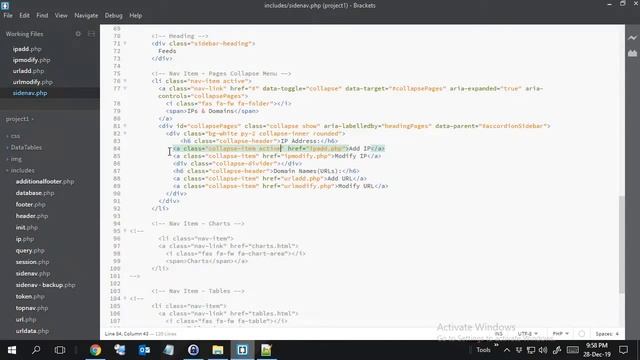
Task: Open token.php in the file tree
Action: [30, 297]
